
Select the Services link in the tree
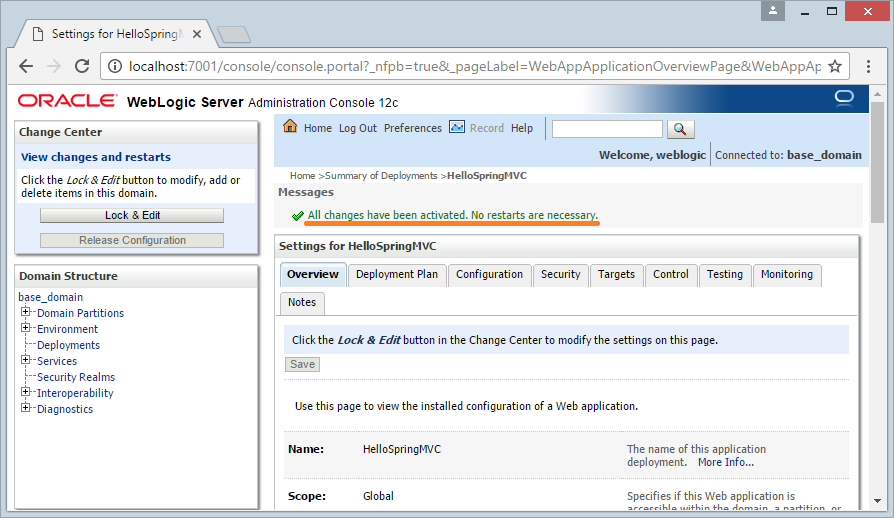(57, 361)
